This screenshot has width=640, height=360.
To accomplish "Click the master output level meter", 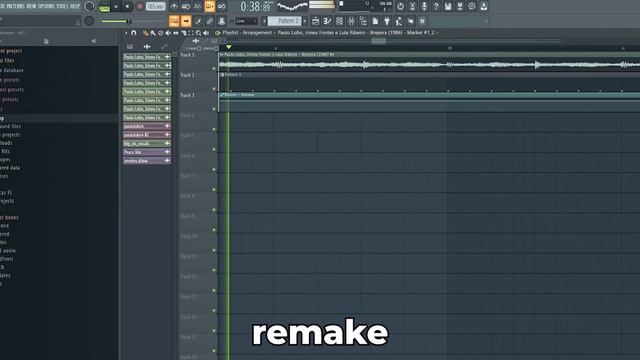I will pyautogui.click(x=322, y=5).
